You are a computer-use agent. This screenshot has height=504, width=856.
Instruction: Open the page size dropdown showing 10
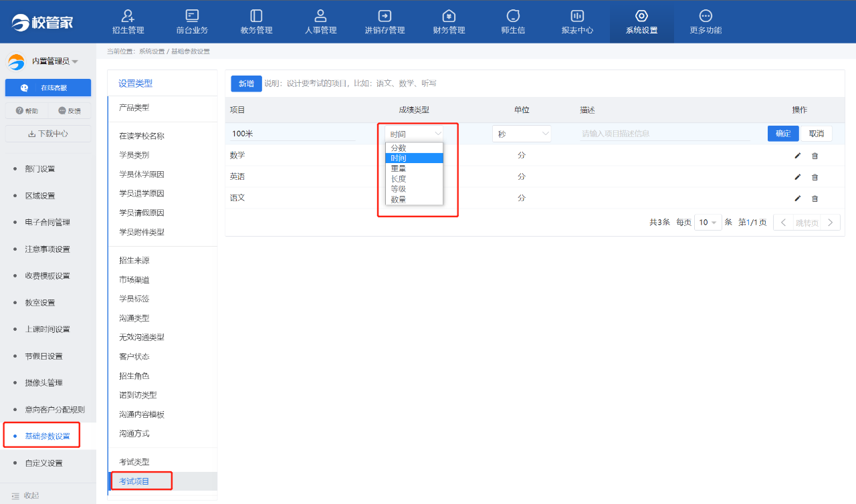point(708,223)
